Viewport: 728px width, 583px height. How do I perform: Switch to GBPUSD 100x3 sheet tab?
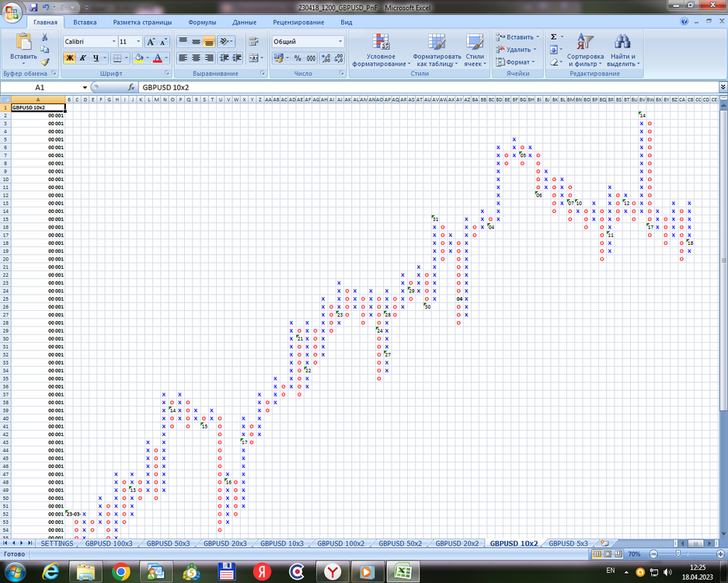coord(109,543)
